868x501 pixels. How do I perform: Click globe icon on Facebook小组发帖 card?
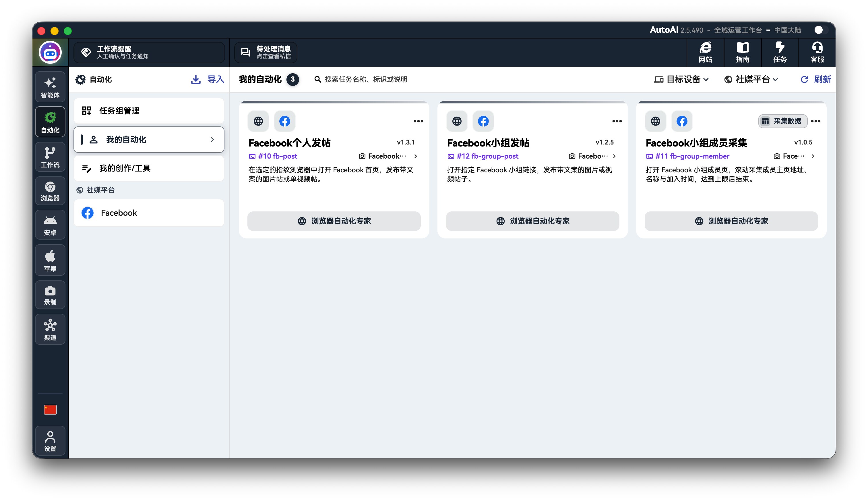point(457,121)
